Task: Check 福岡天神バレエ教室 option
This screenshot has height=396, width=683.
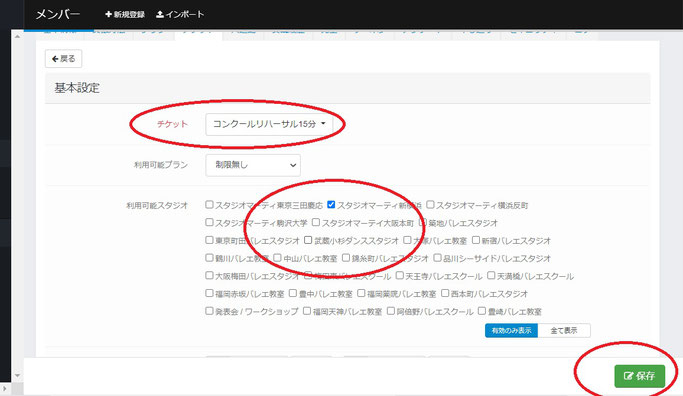Action: point(307,311)
